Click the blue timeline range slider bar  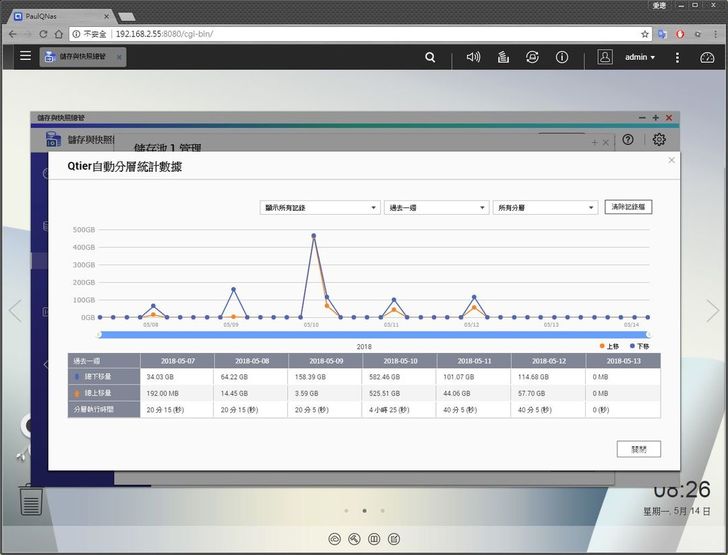click(373, 335)
